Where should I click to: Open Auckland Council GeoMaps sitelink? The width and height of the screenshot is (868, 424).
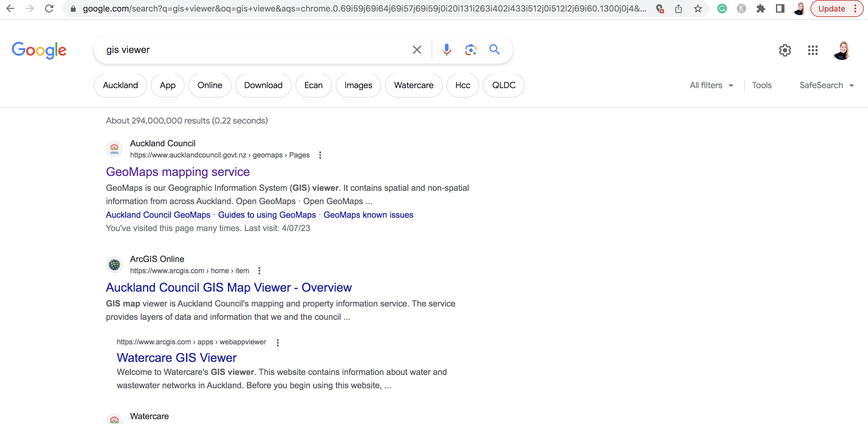158,215
